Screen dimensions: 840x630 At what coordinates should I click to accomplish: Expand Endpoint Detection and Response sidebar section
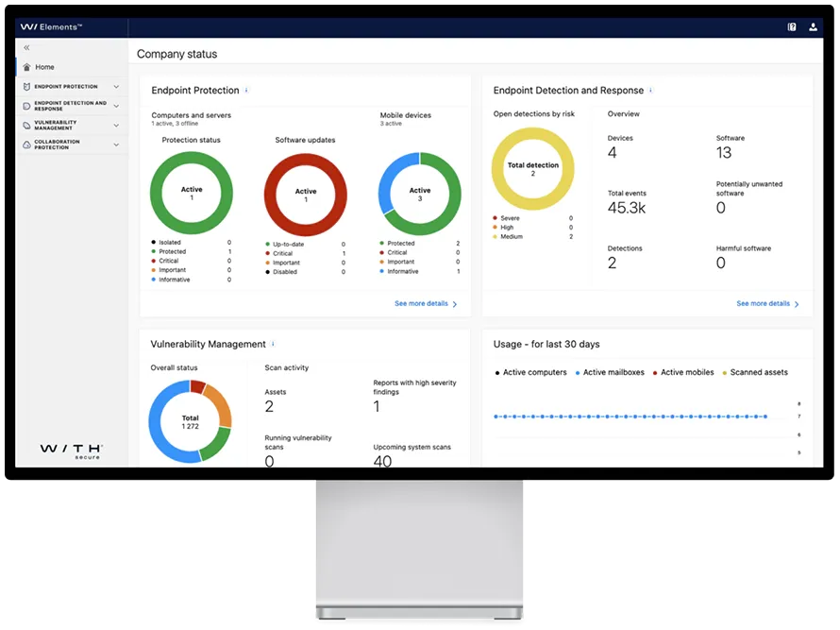tap(116, 106)
